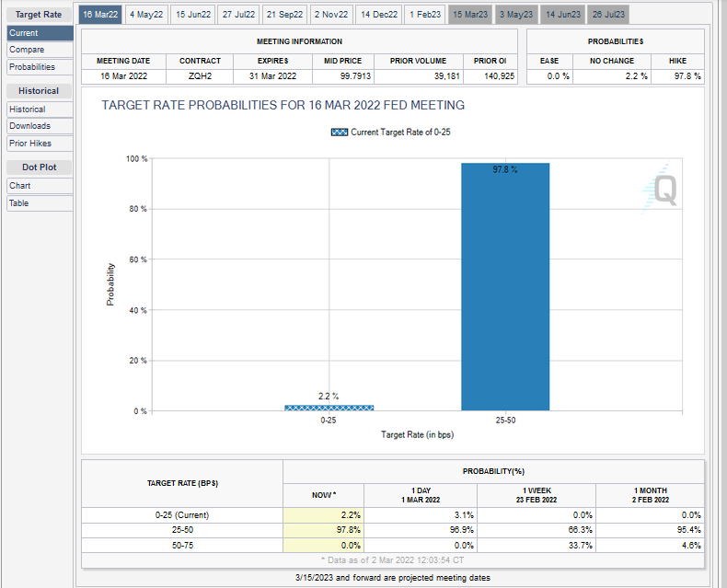Click the 1 day 3.1% cell
The image size is (727, 588).
coord(421,515)
